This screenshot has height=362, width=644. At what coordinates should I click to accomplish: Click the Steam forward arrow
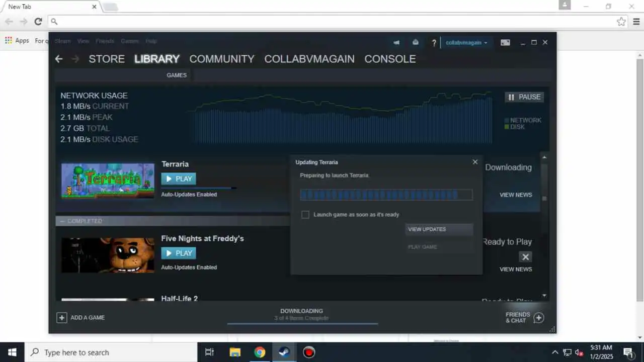point(75,59)
